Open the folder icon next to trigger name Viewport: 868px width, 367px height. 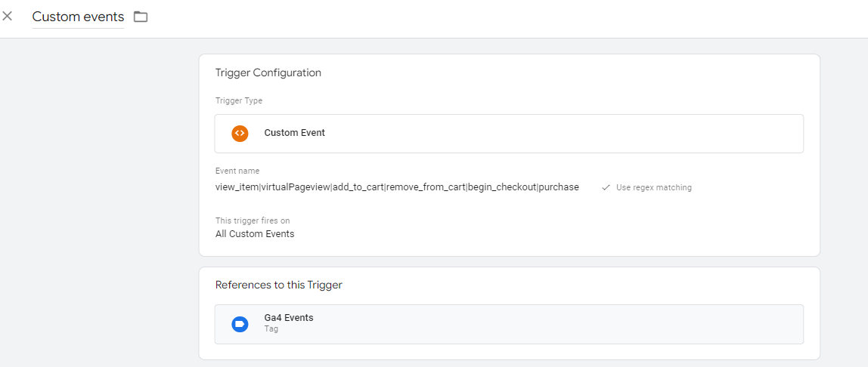coord(141,17)
